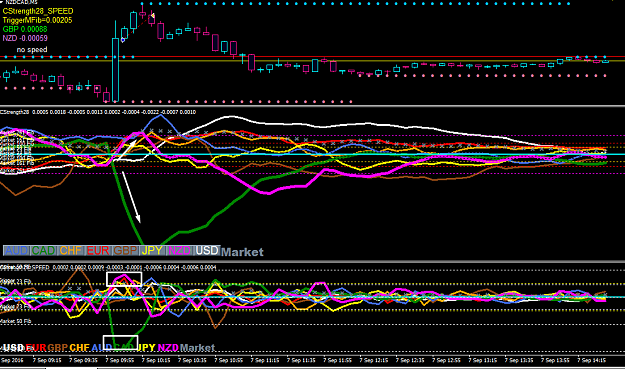Viewport: 625px width, 369px height.
Task: Click the 'Market 50 Fib' level label
Action: (16, 321)
